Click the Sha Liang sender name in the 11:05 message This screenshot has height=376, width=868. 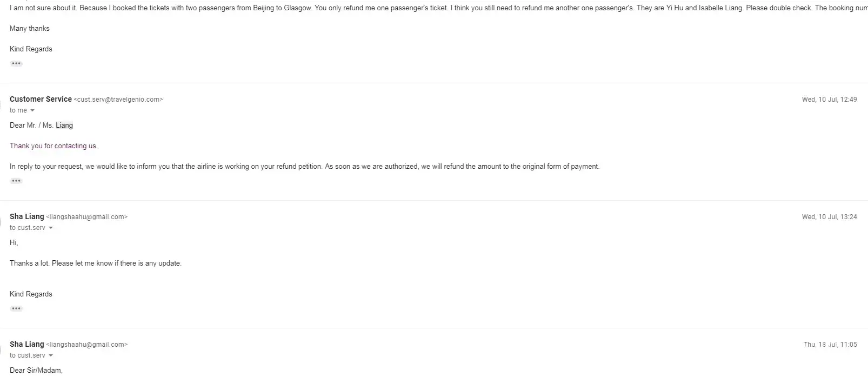[x=27, y=345]
